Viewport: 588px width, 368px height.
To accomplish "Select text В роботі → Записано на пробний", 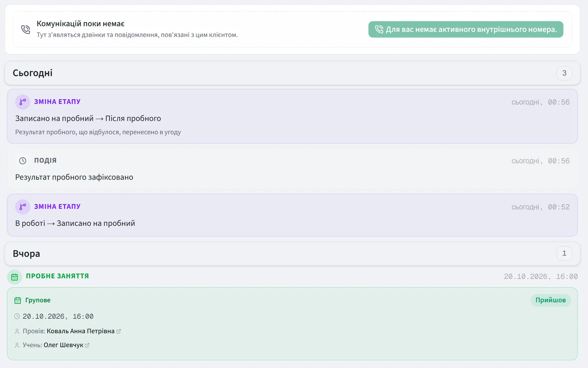I will click(75, 223).
